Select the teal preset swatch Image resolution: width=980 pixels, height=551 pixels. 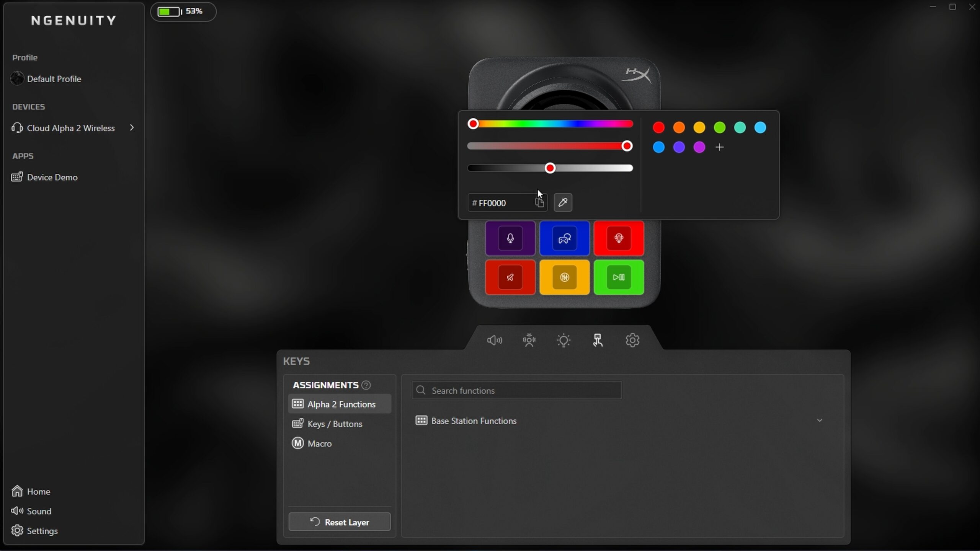point(740,127)
